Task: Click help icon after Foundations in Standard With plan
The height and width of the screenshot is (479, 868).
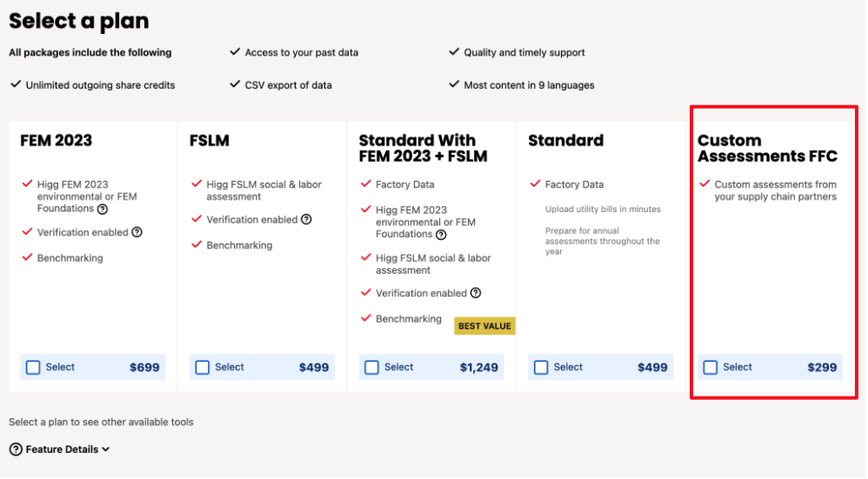Action: click(441, 235)
